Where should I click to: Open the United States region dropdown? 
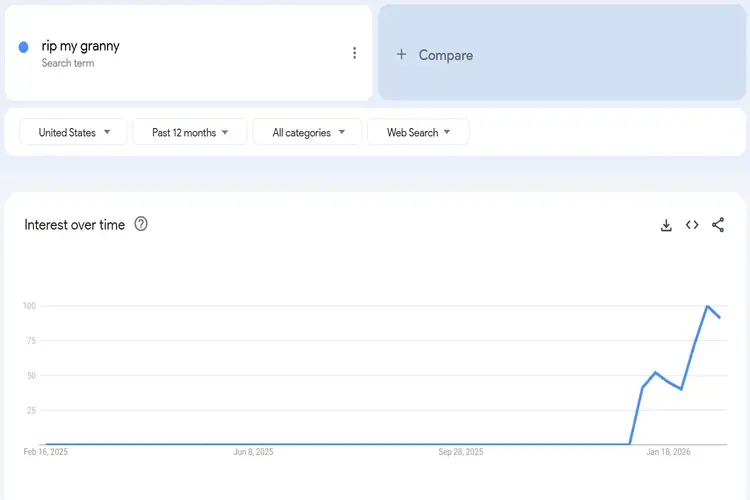click(73, 132)
